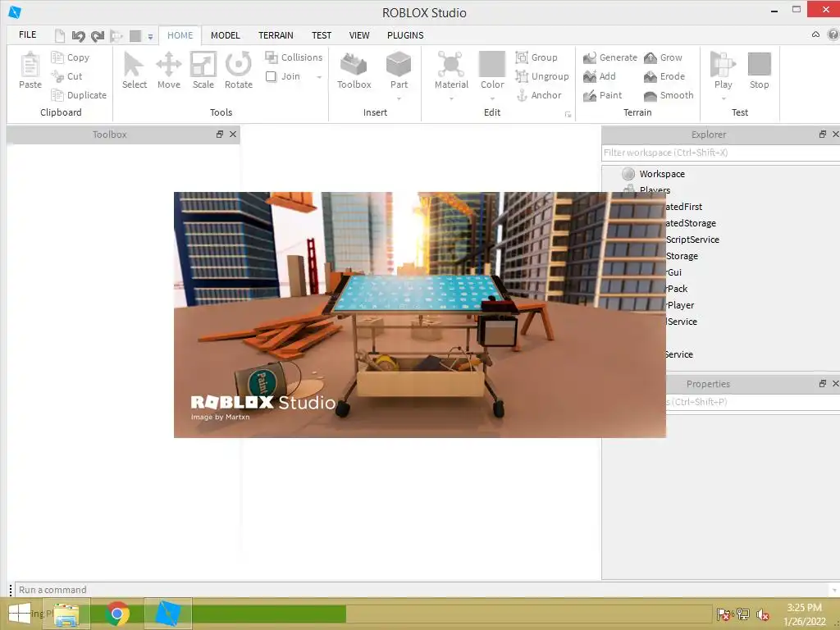
Task: Open the Join dropdown arrow
Action: point(319,76)
